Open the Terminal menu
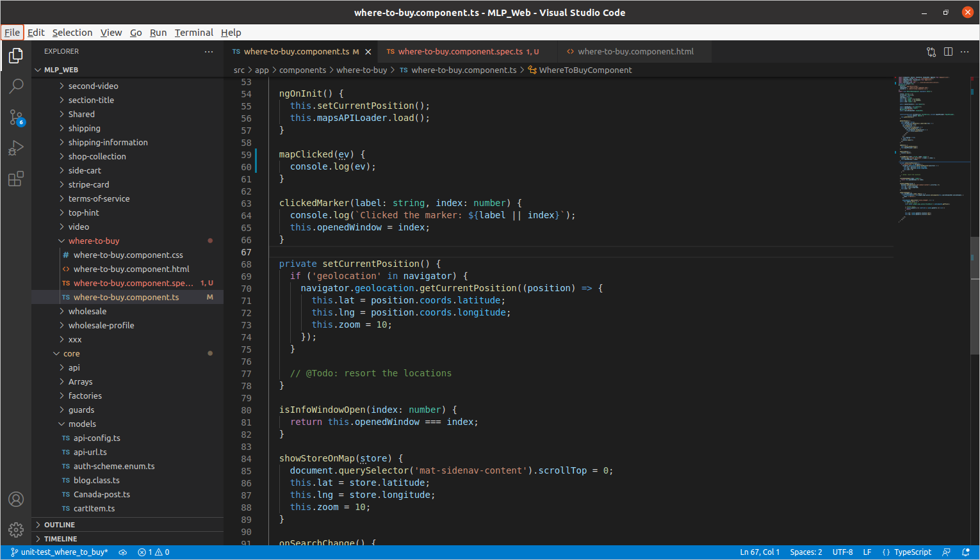The height and width of the screenshot is (560, 980). coord(194,33)
